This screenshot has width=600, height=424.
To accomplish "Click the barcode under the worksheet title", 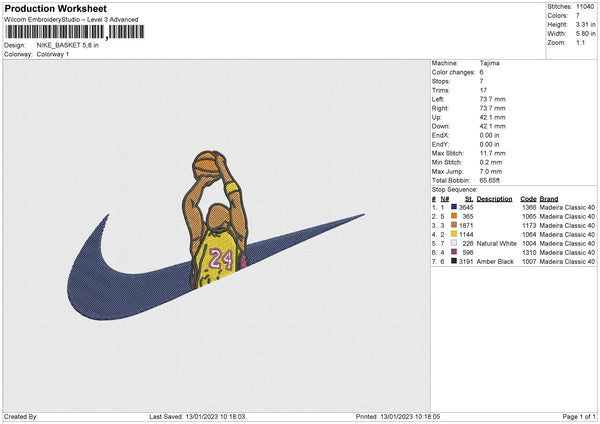I will pyautogui.click(x=75, y=32).
